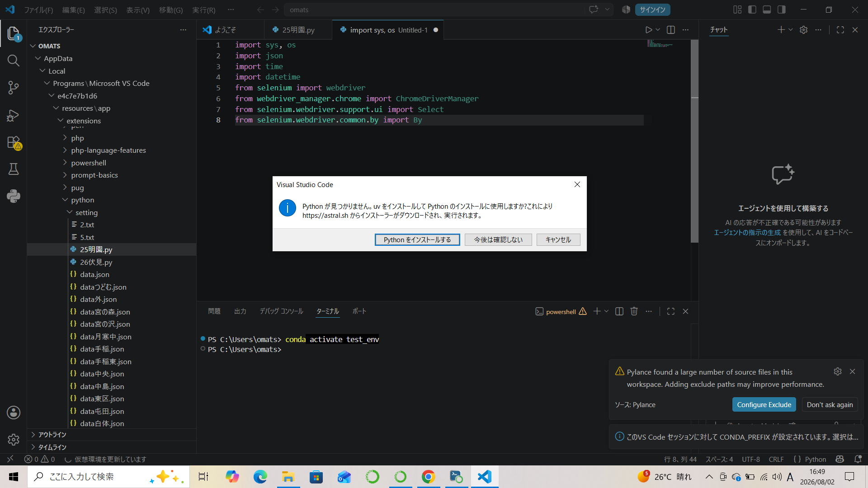Open the Source Control view

(x=14, y=88)
